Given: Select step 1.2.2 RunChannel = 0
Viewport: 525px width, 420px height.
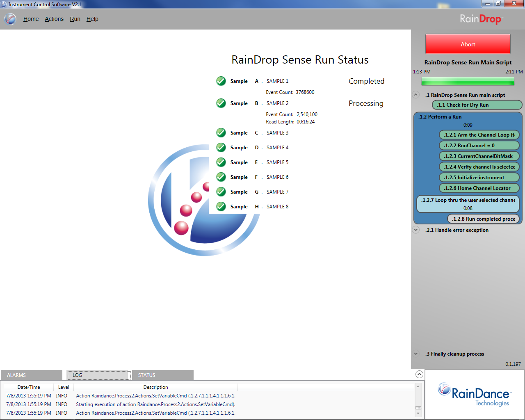Looking at the screenshot, I should click(x=479, y=146).
